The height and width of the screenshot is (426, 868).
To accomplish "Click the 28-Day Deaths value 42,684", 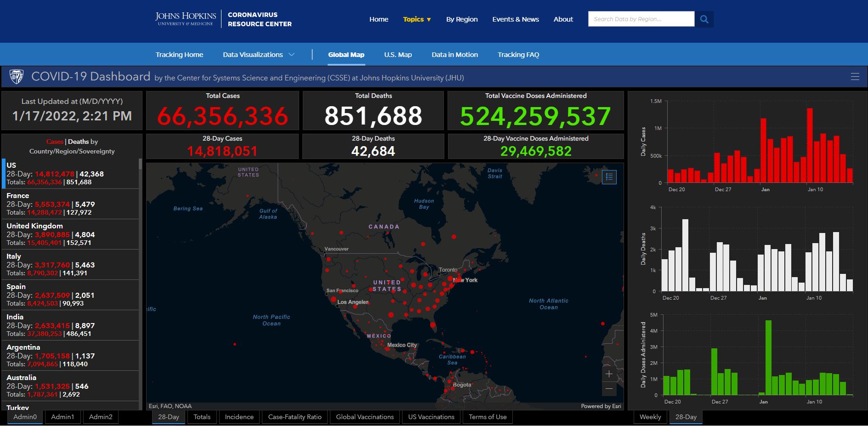I will pos(373,151).
